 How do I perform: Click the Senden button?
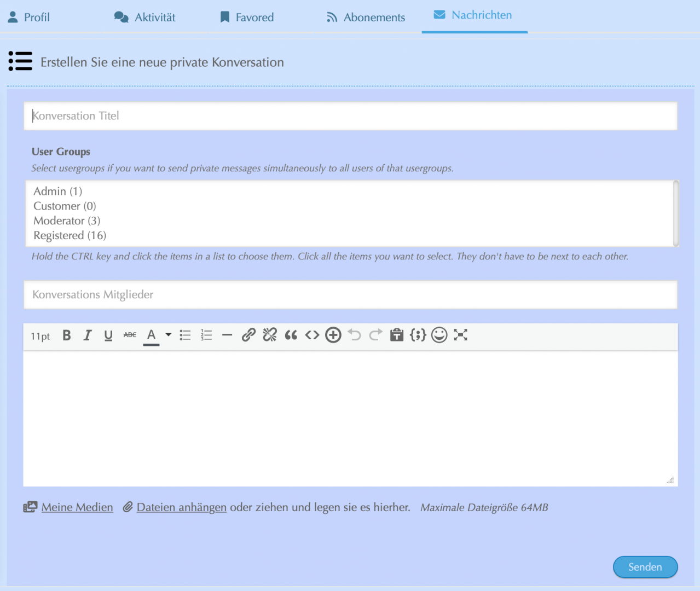coord(645,567)
